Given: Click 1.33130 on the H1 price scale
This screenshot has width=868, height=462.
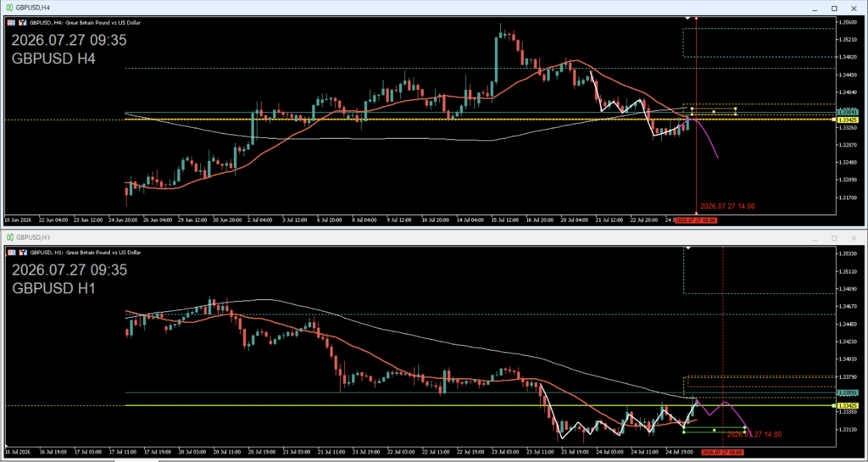Looking at the screenshot, I should (848, 429).
